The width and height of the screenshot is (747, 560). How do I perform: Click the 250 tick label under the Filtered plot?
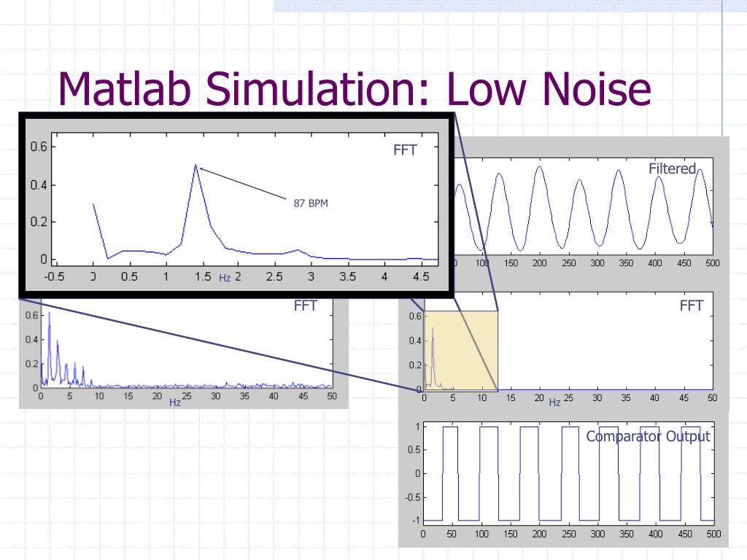568,262
